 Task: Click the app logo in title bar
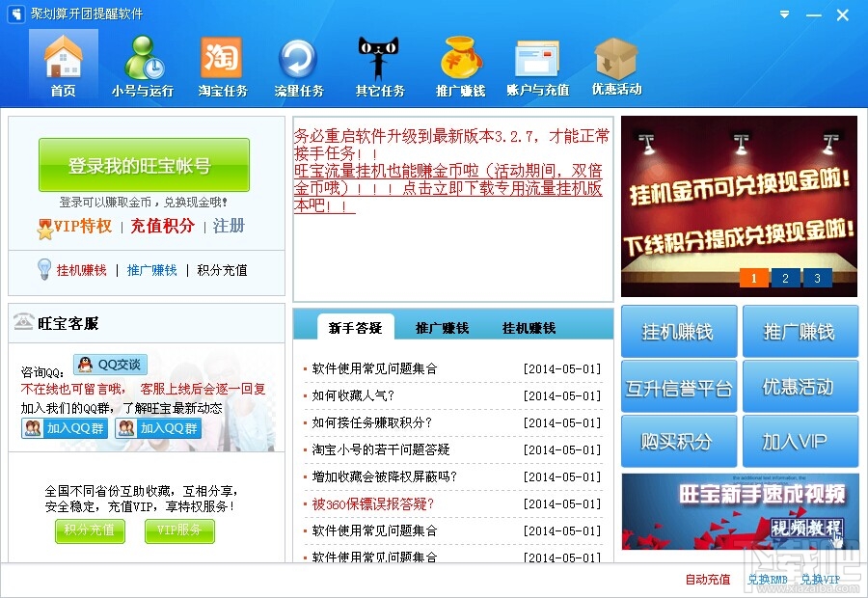coord(16,14)
